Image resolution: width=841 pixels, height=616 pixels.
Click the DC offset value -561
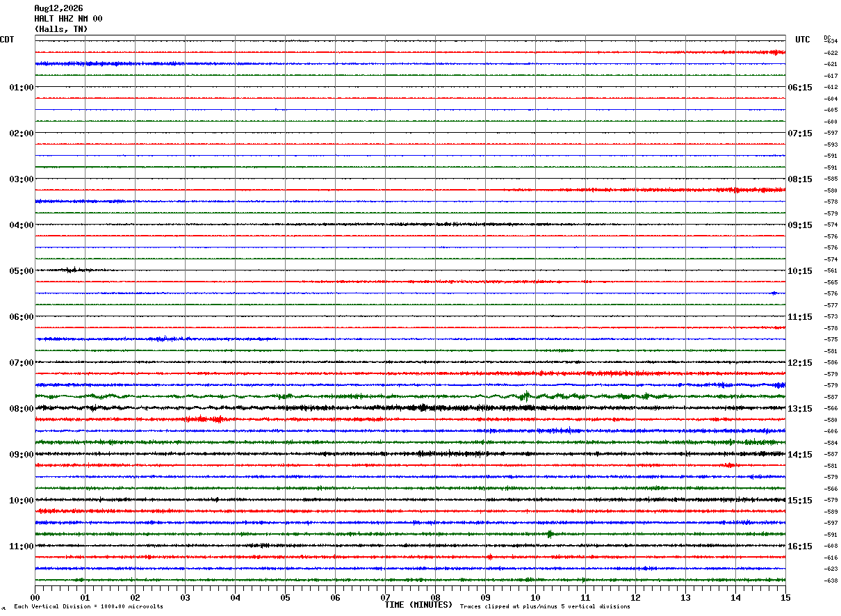(831, 270)
